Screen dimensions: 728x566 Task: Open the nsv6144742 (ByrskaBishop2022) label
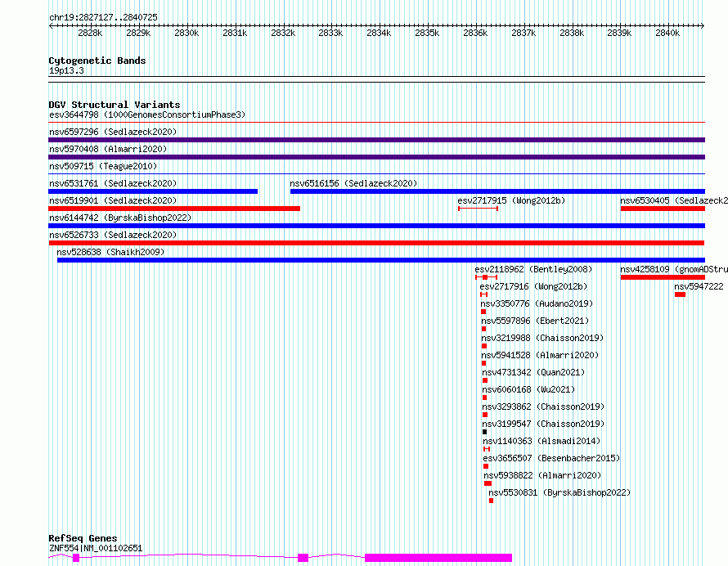coord(120,218)
